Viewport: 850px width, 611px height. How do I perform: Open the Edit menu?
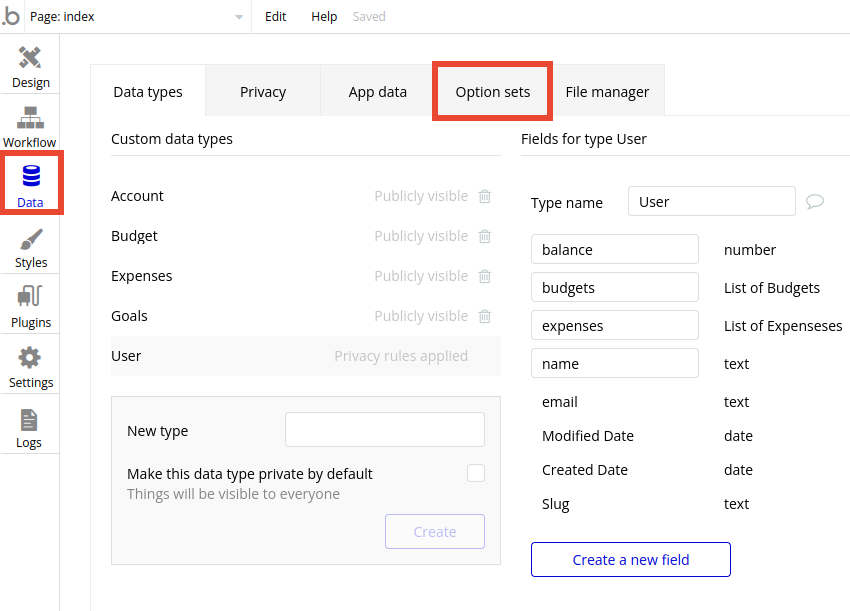275,16
